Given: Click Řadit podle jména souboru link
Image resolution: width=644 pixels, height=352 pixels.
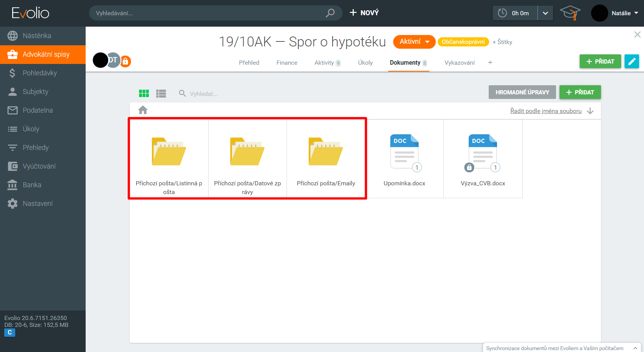Looking at the screenshot, I should [x=546, y=111].
